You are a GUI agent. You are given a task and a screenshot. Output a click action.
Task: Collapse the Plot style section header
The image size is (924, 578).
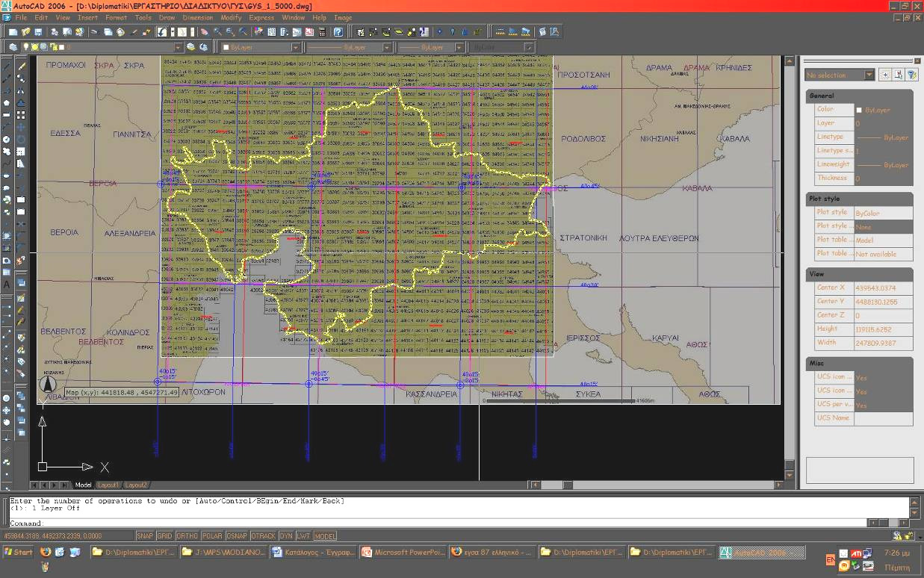tap(860, 199)
